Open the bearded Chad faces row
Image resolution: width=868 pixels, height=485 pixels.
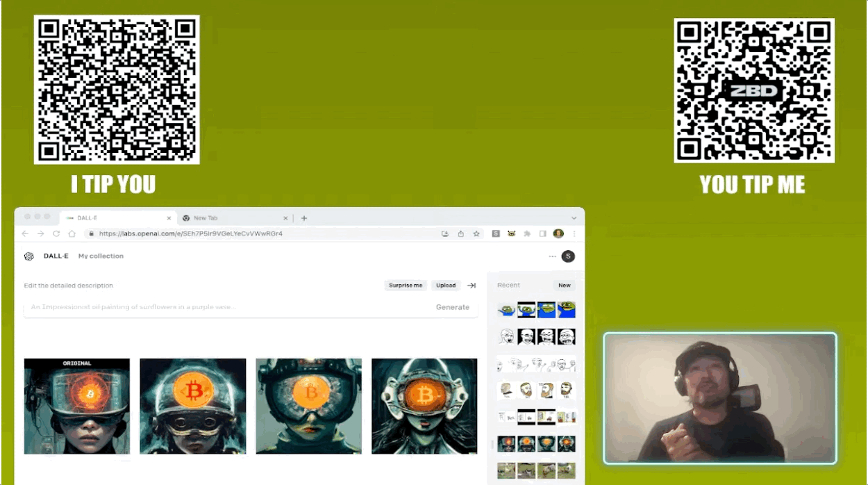coord(537,391)
